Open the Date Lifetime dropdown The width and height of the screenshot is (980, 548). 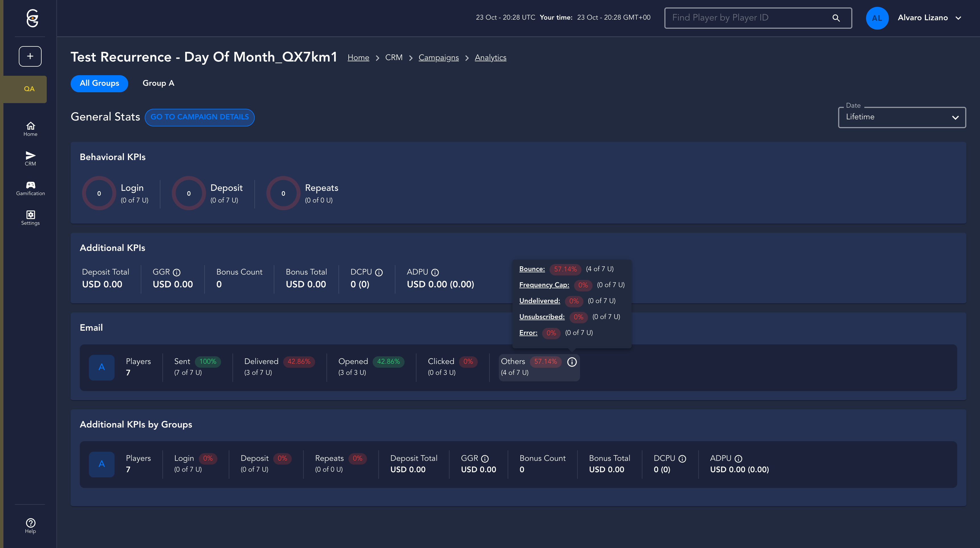click(902, 117)
